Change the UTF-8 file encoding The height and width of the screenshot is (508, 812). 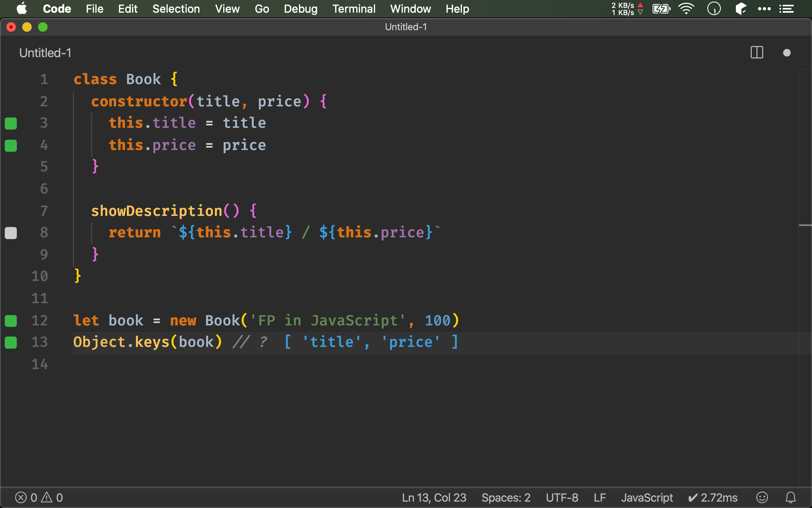(x=562, y=497)
